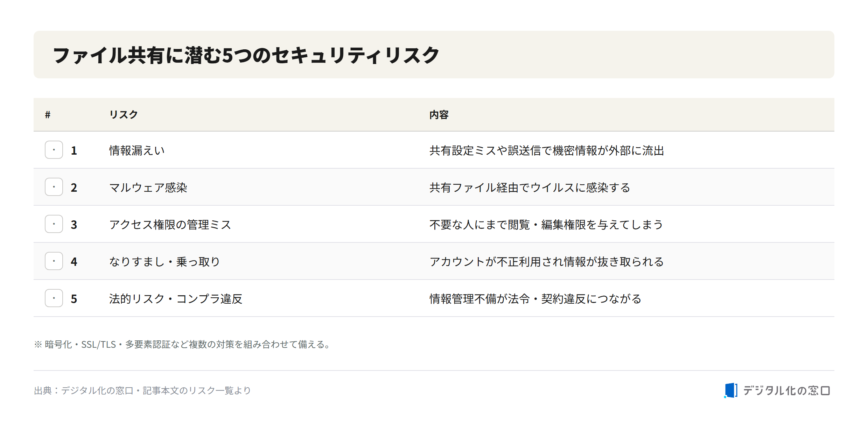Click 法的リスク・コンプラ違反 risk entry
868x431 pixels.
(176, 299)
